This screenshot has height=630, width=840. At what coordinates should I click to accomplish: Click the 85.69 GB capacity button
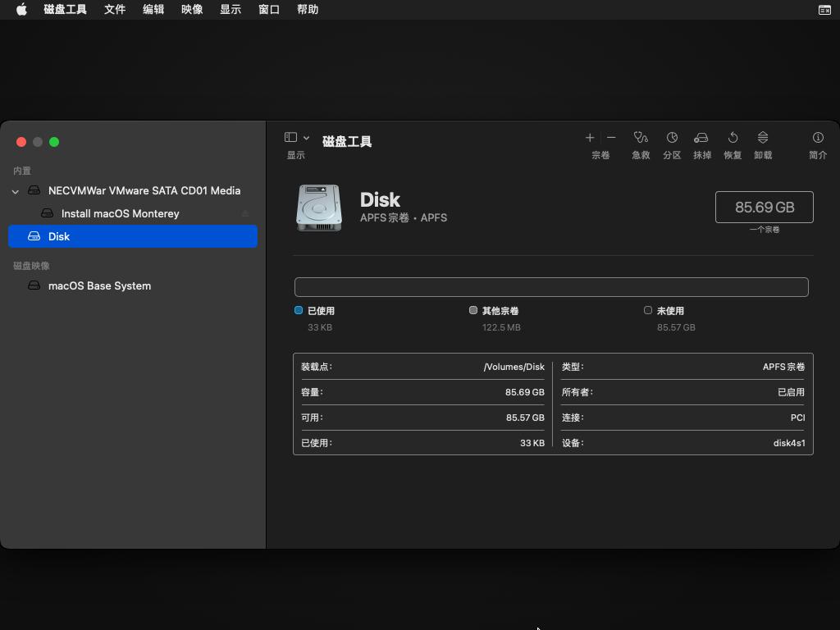764,207
